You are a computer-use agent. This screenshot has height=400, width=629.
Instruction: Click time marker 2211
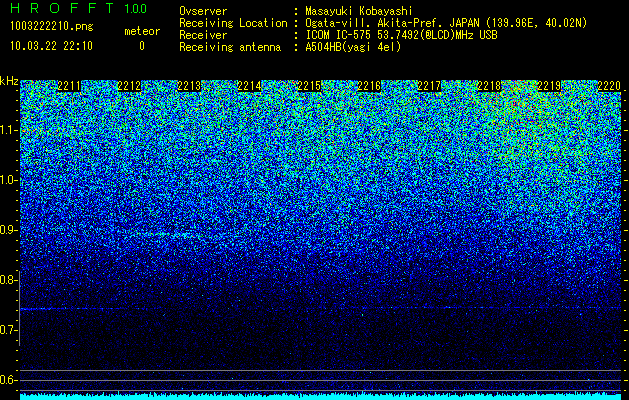tap(69, 86)
